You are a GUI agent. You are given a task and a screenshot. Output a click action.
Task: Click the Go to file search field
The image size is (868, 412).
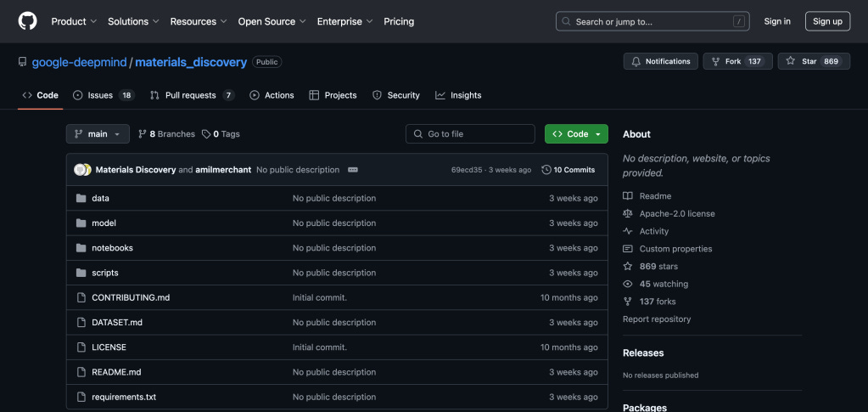pyautogui.click(x=471, y=134)
